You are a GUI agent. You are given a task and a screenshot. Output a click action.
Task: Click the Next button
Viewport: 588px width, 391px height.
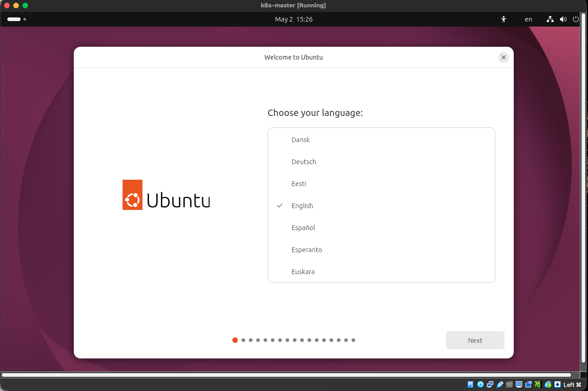475,340
